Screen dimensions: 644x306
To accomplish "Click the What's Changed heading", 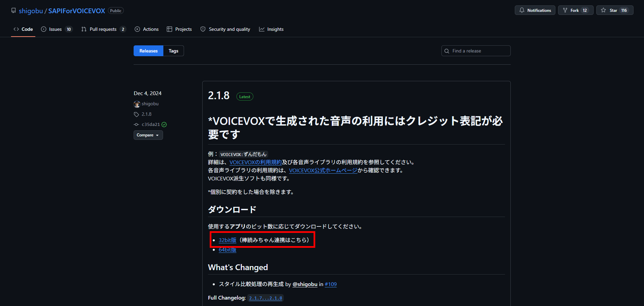I will click(238, 267).
